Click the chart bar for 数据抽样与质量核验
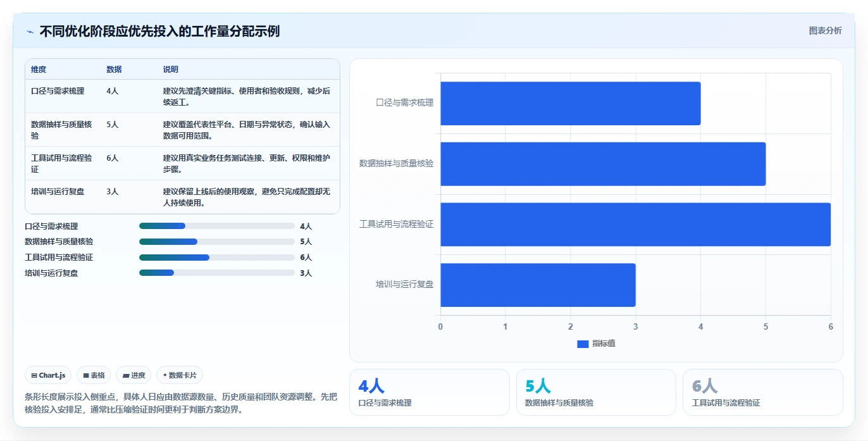The width and height of the screenshot is (868, 441). 603,164
